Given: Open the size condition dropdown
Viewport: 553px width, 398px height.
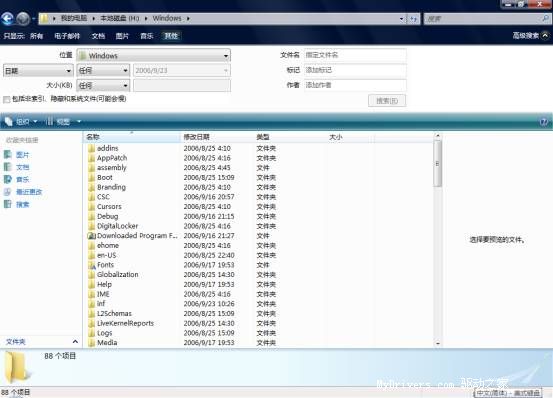Looking at the screenshot, I should pos(103,86).
